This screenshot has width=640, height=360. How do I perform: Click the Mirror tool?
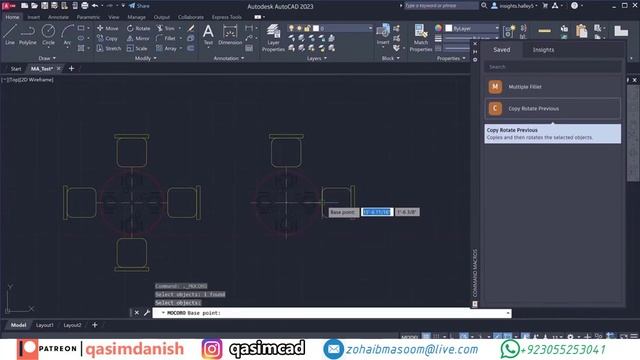pyautogui.click(x=138, y=38)
